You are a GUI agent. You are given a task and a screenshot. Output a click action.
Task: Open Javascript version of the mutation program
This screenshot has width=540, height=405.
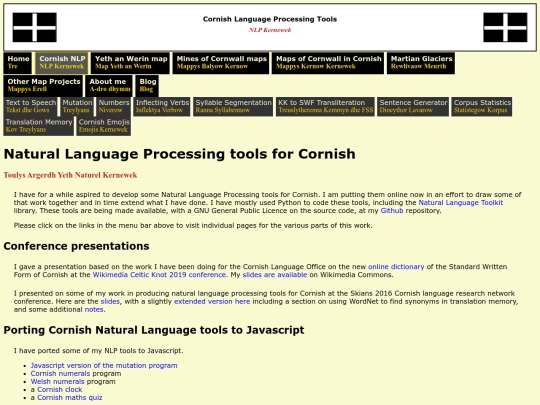coord(104,365)
